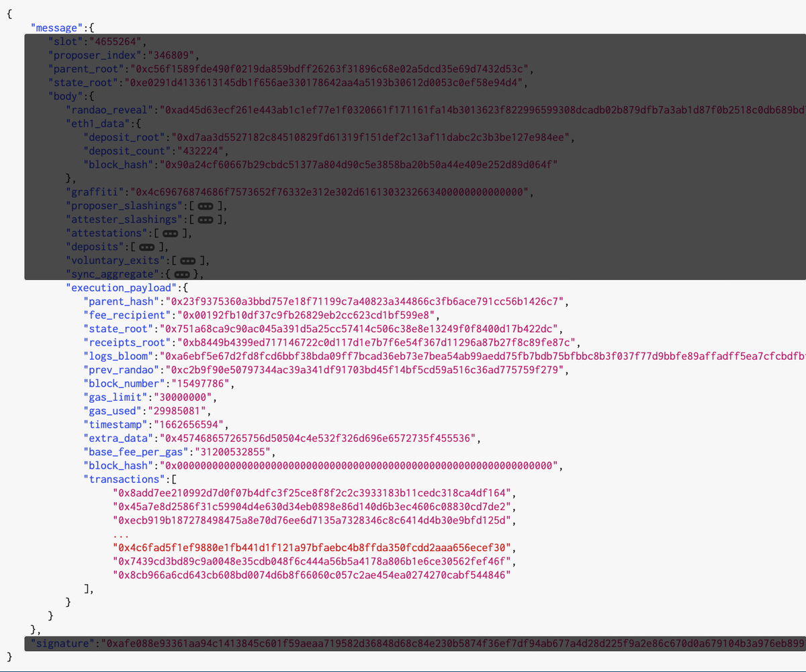This screenshot has width=806, height=672.
Task: Click the all-zero block_hash value
Action: 358,465
